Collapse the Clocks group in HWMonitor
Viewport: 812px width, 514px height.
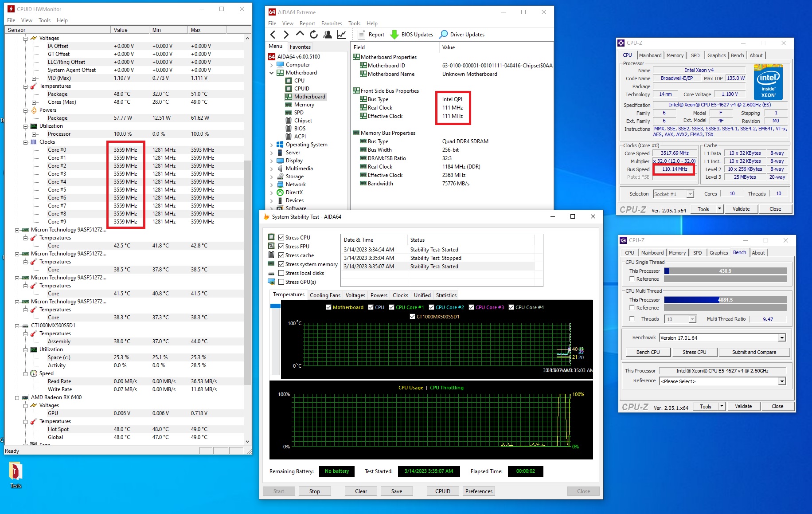pos(26,142)
